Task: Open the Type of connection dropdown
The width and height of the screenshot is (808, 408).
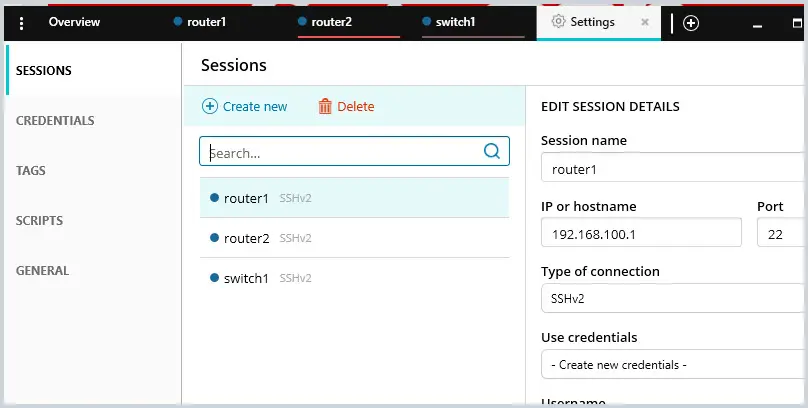Action: coord(674,298)
